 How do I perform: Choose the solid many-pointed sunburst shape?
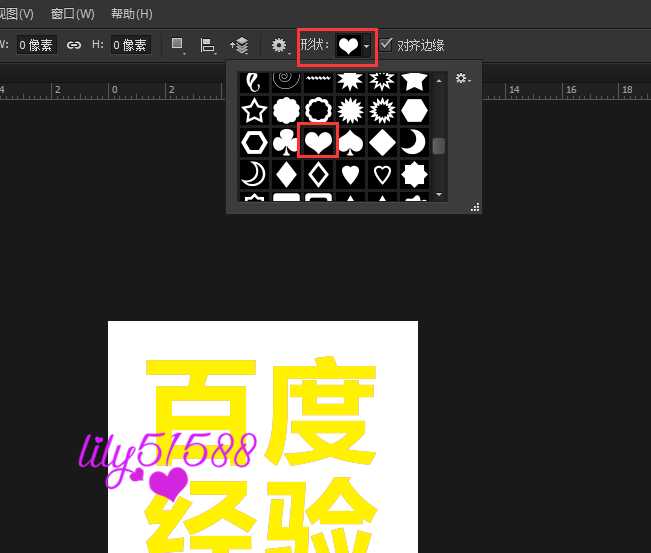tap(350, 110)
